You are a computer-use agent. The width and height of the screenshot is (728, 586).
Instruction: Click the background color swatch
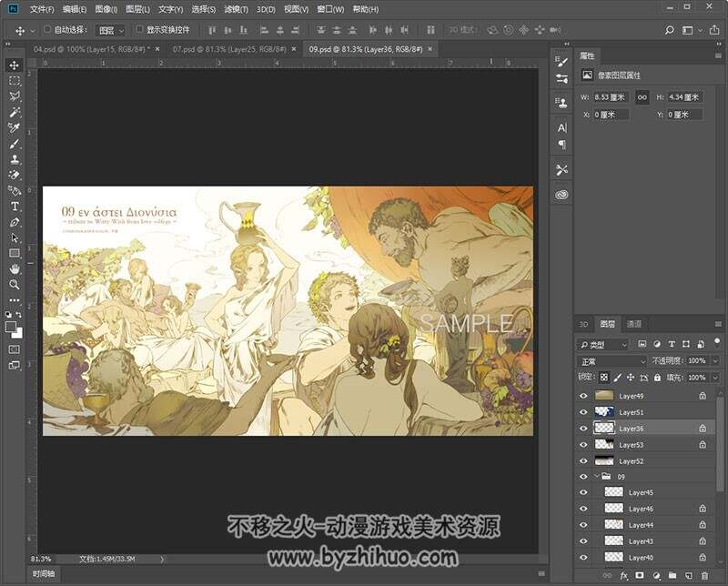pyautogui.click(x=18, y=333)
